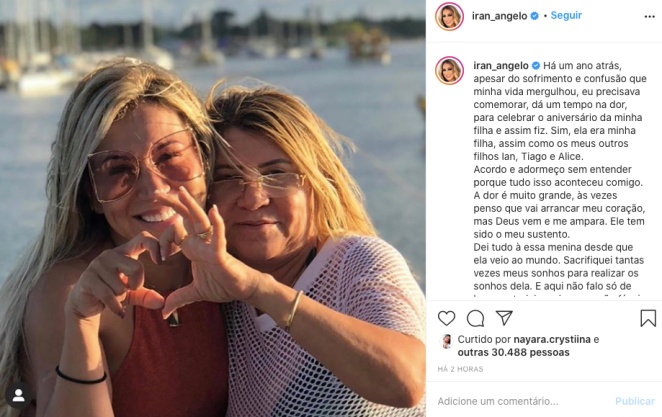Click the tagged people icon on photo

pyautogui.click(x=17, y=395)
